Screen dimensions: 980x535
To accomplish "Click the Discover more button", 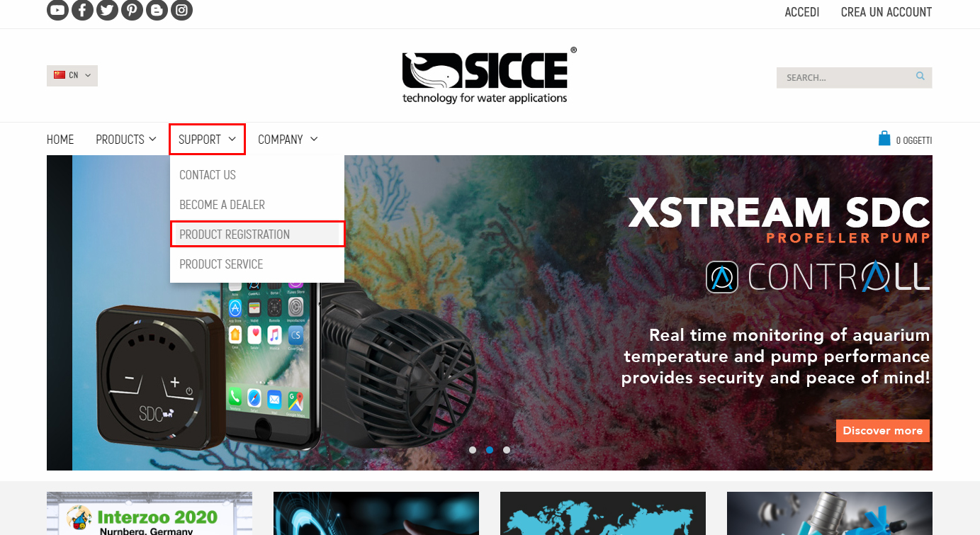I will click(883, 431).
